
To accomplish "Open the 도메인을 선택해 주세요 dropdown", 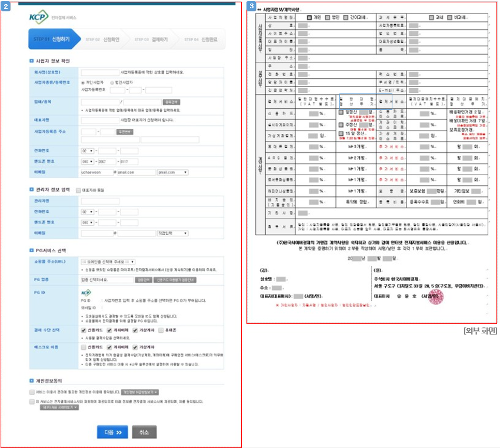I will (108, 262).
